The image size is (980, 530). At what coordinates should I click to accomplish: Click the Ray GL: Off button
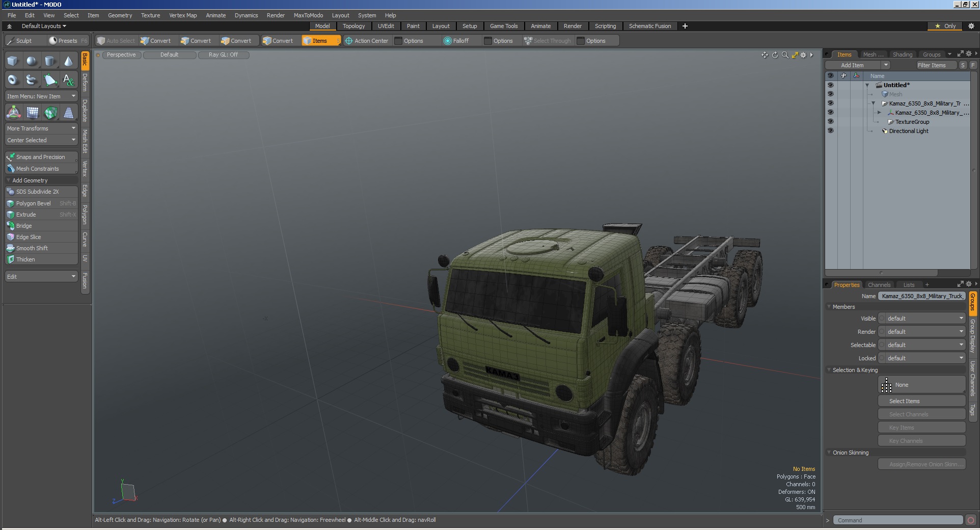[223, 55]
